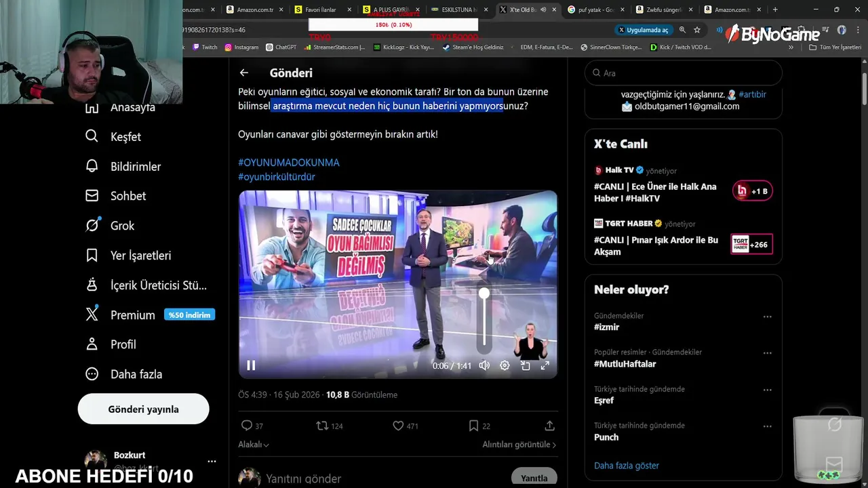This screenshot has height=488, width=868.
Task: Reply to post via comment icon (37)
Action: point(252,426)
